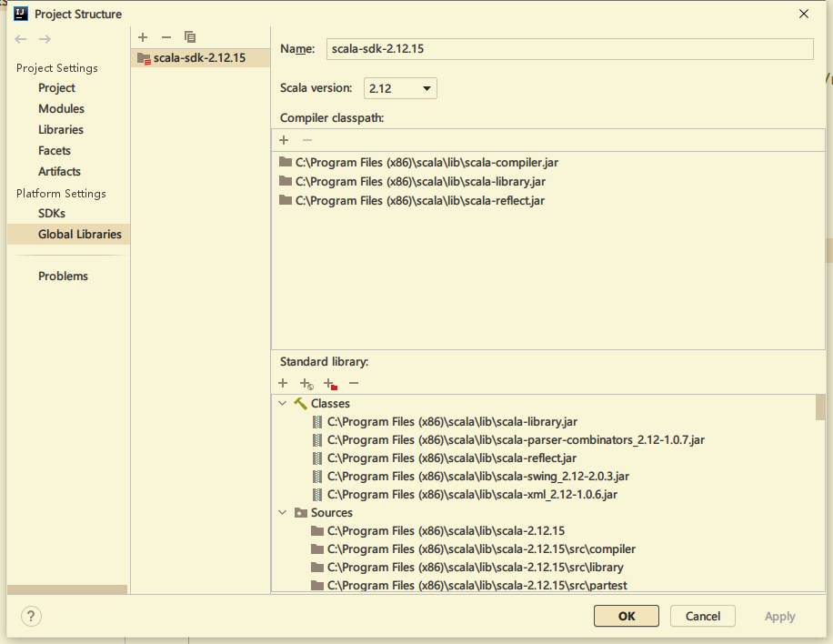This screenshot has height=644, width=833.
Task: Select scala-reflect.jar under Classes
Action: (x=452, y=458)
